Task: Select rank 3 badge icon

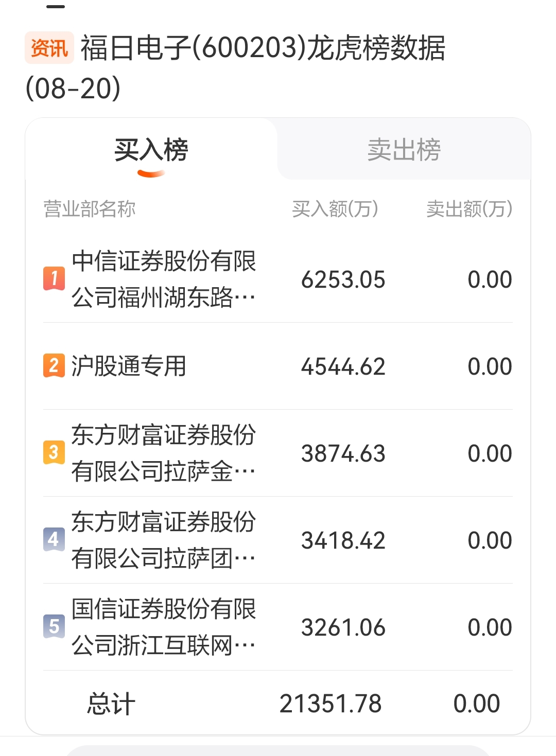Action: coord(54,452)
